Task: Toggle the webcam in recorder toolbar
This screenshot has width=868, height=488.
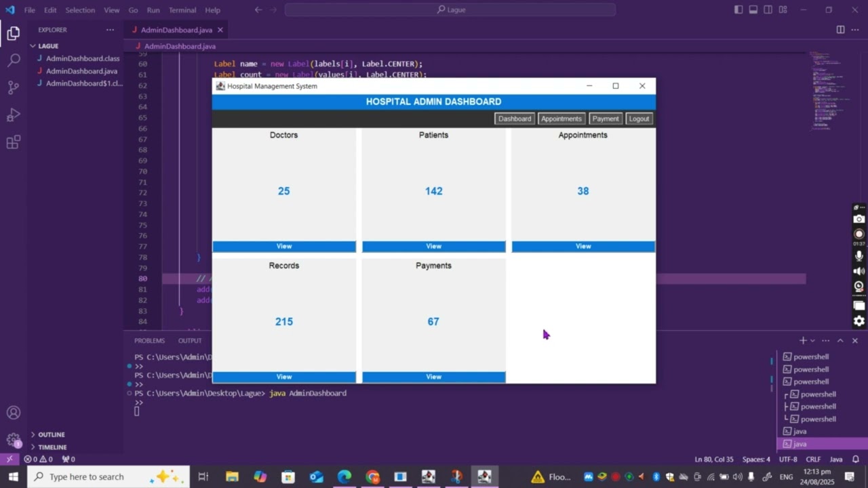Action: click(x=859, y=286)
